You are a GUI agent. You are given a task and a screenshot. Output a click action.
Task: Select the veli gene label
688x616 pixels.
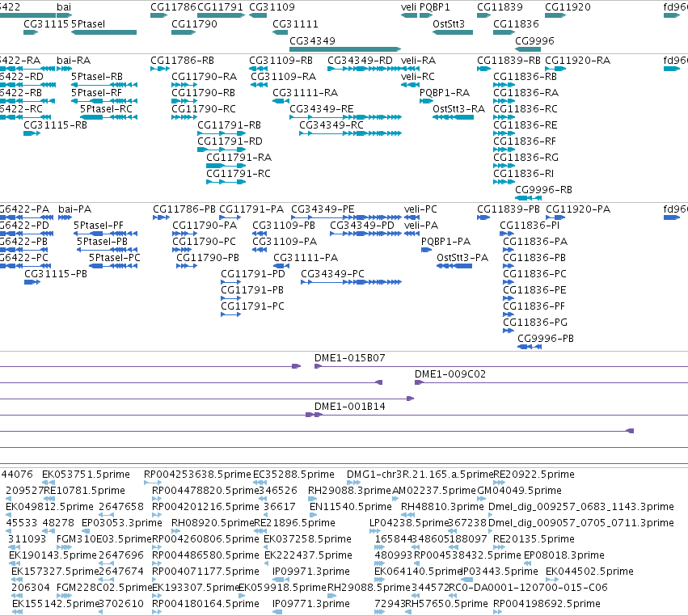point(408,7)
